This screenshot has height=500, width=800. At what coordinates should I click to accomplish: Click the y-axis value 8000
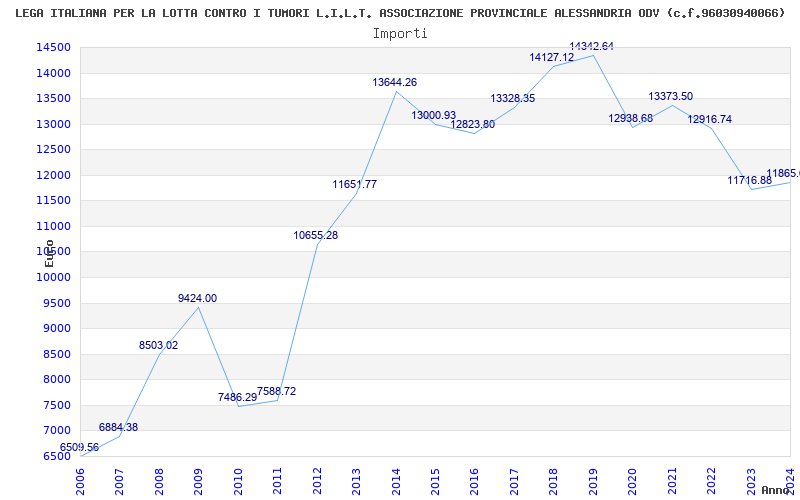[x=56, y=380]
